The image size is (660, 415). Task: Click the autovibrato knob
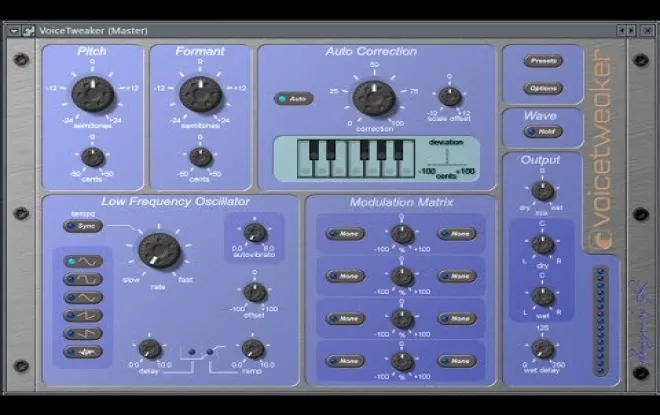click(255, 234)
